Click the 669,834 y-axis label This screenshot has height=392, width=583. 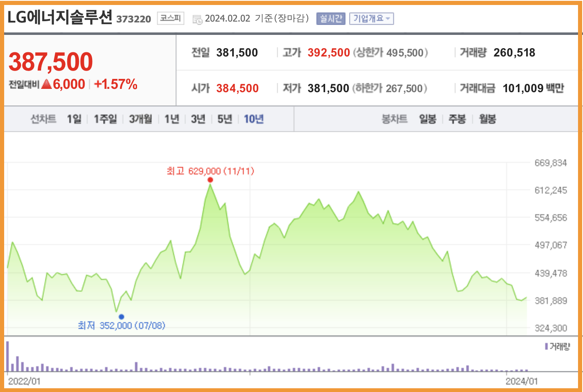tap(551, 163)
